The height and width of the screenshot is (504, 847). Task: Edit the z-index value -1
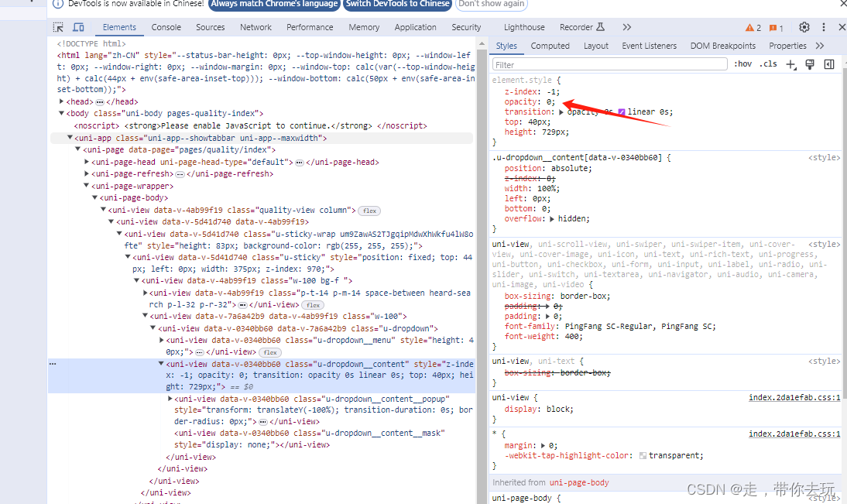click(x=551, y=92)
